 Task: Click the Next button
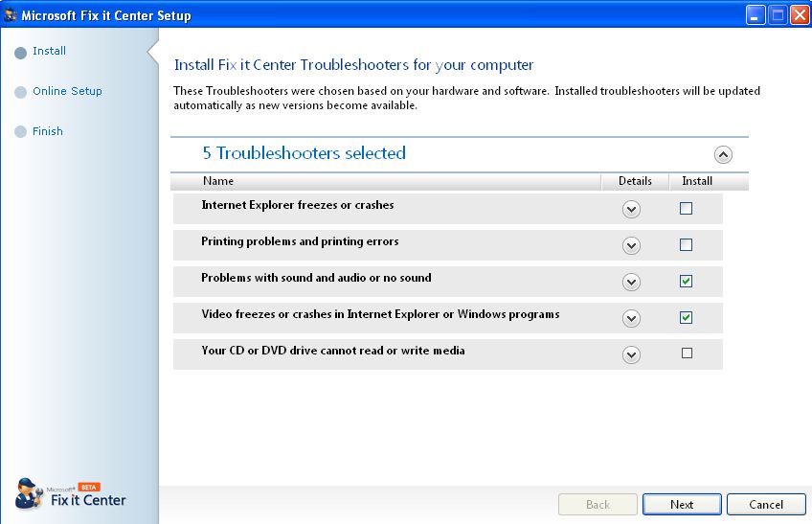pyautogui.click(x=682, y=505)
